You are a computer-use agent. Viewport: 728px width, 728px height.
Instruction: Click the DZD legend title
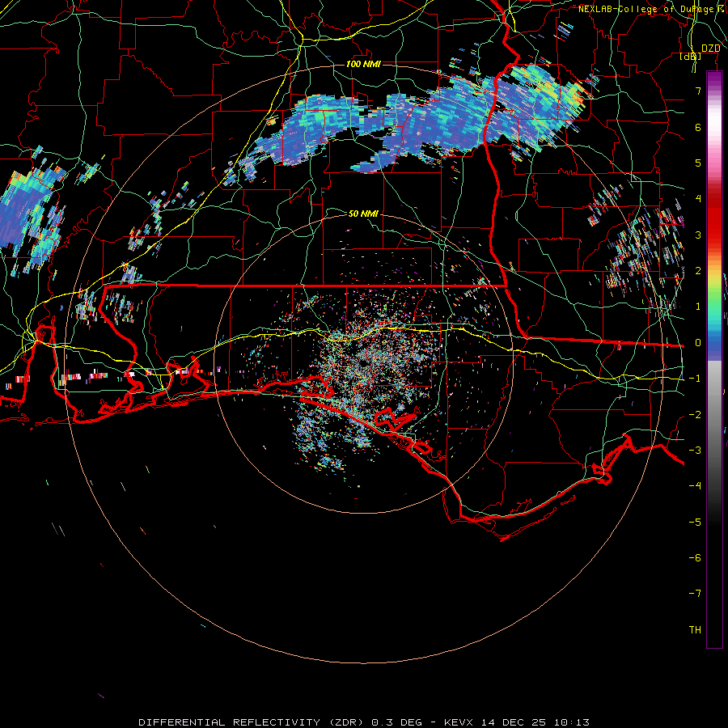click(x=710, y=49)
